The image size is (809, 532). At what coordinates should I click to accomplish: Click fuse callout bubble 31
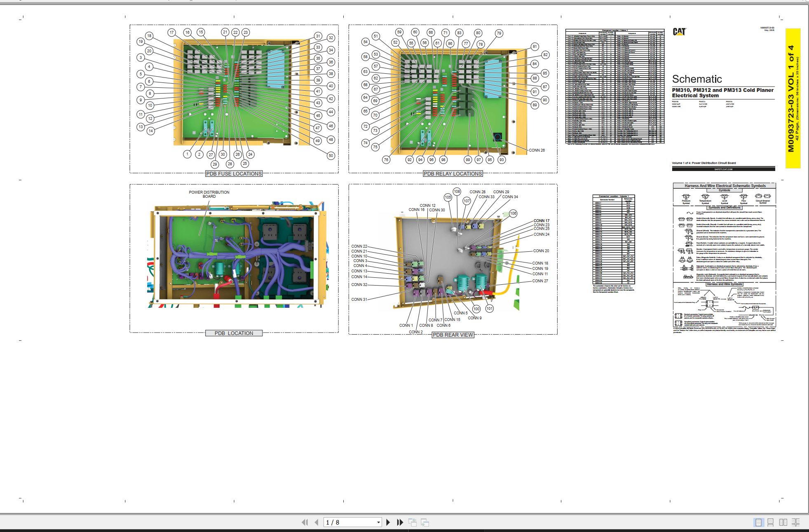[318, 36]
